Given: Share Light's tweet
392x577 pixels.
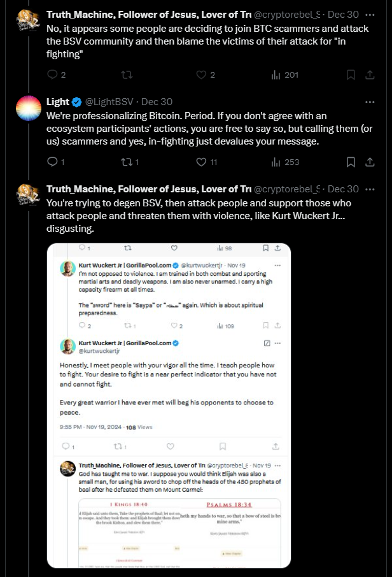Looking at the screenshot, I should tap(370, 162).
